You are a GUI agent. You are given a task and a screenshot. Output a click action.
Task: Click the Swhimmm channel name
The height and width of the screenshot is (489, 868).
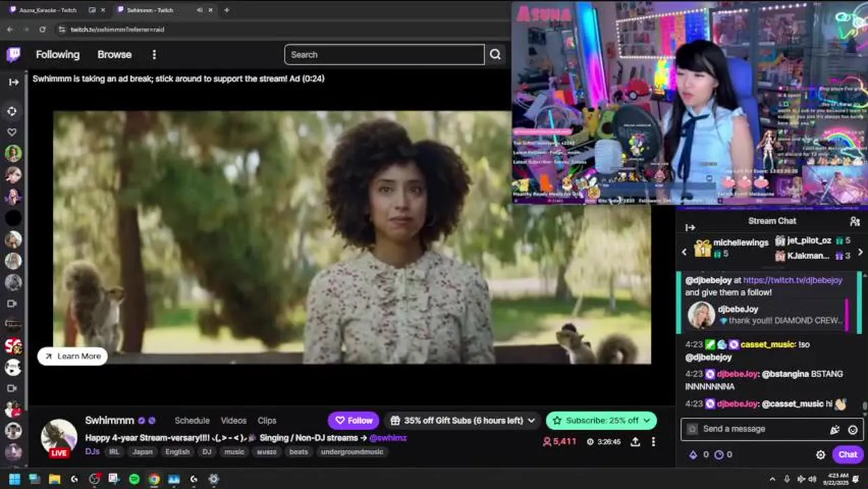tap(109, 420)
